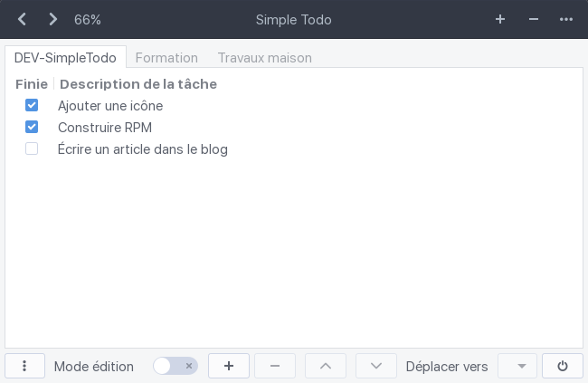Move task up with chevron button
The width and height of the screenshot is (588, 383).
click(326, 366)
